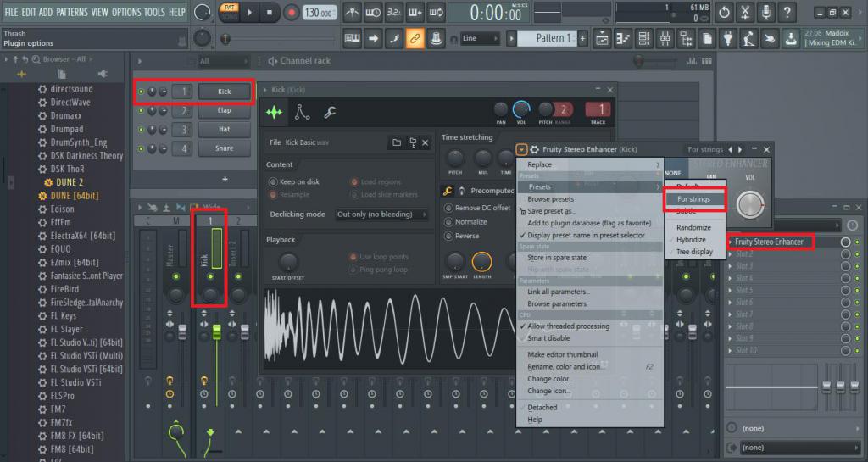
Task: Choose Randomize in presets submenu
Action: click(695, 227)
